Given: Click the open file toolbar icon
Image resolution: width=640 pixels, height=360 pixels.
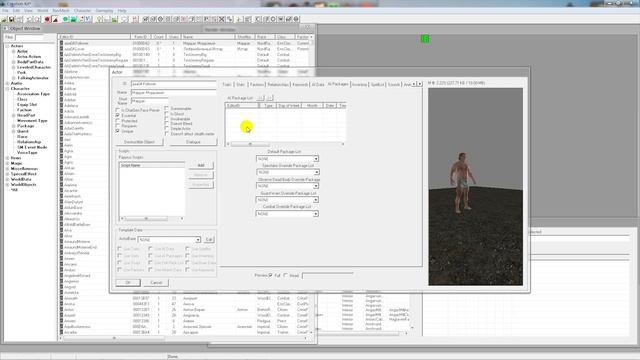Looking at the screenshot, I should pyautogui.click(x=4, y=19).
